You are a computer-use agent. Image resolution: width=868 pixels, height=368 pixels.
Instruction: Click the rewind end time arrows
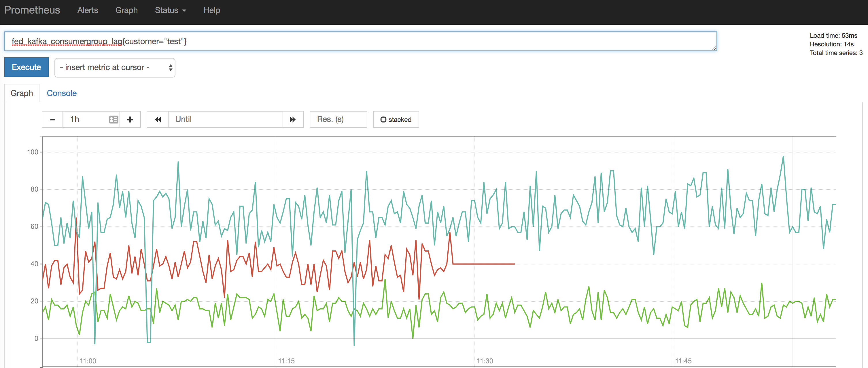click(158, 119)
